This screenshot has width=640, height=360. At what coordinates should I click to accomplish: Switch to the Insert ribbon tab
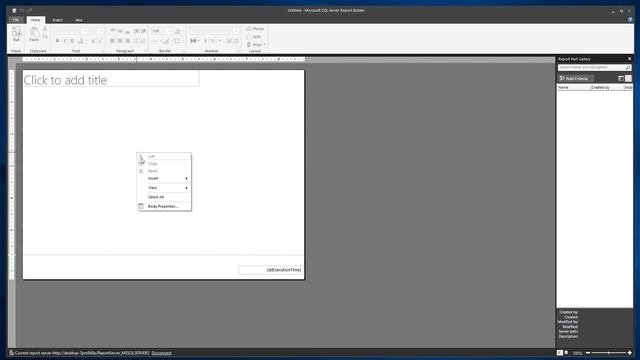tap(58, 20)
